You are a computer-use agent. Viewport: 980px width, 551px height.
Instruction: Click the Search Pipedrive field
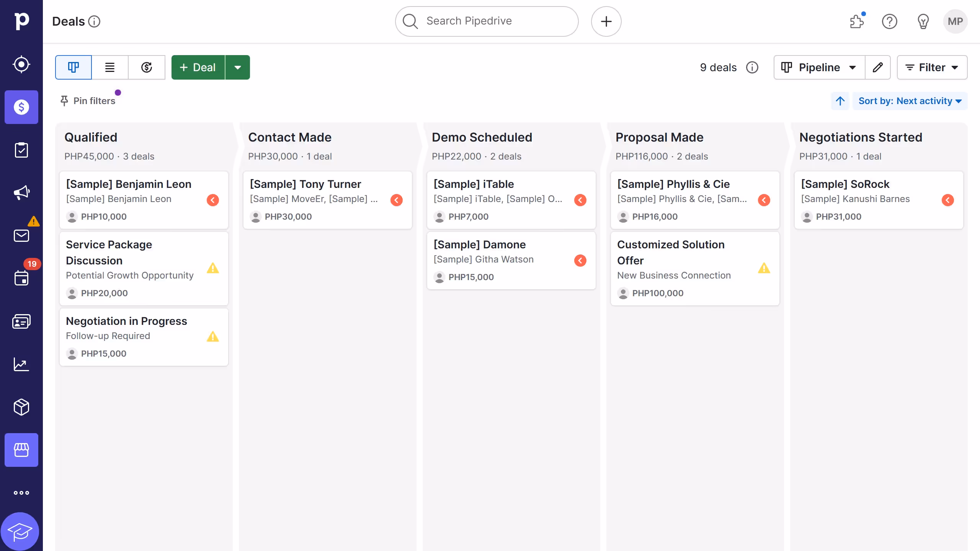pyautogui.click(x=486, y=21)
